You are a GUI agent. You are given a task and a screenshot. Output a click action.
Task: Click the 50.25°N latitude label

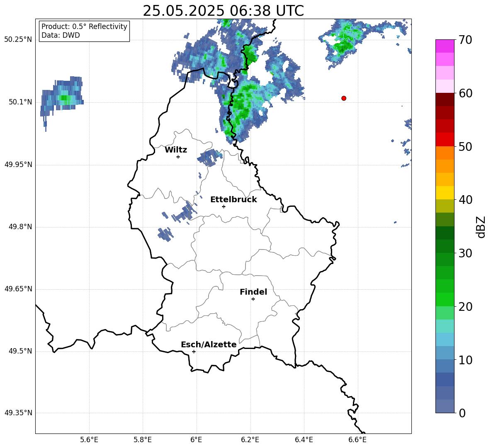click(18, 40)
